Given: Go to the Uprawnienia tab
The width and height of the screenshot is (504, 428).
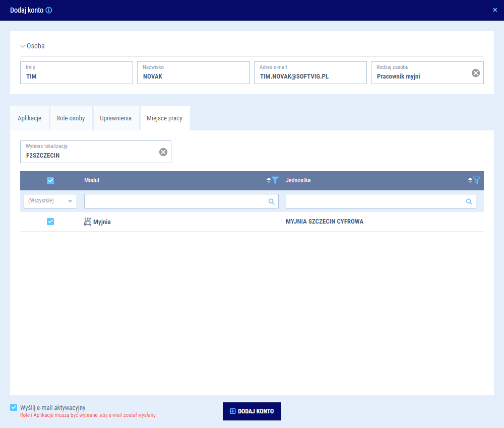Looking at the screenshot, I should (115, 118).
